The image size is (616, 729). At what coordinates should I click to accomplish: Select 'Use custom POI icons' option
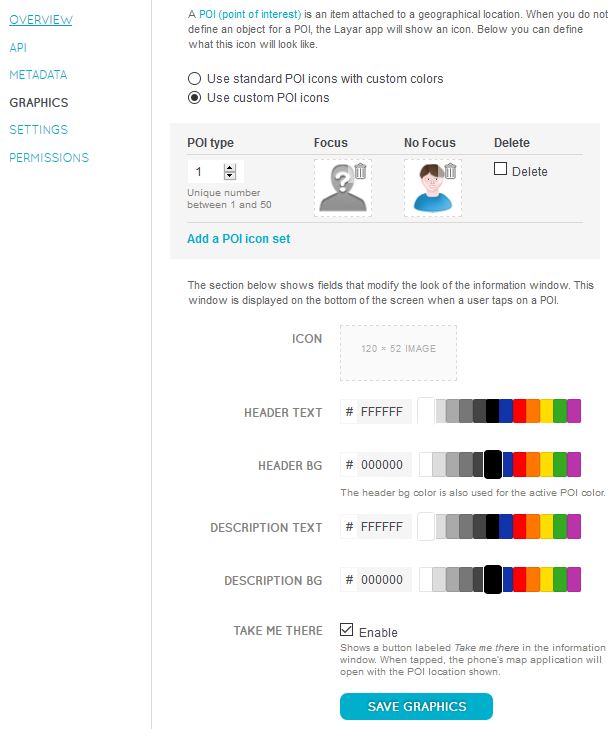click(x=194, y=98)
